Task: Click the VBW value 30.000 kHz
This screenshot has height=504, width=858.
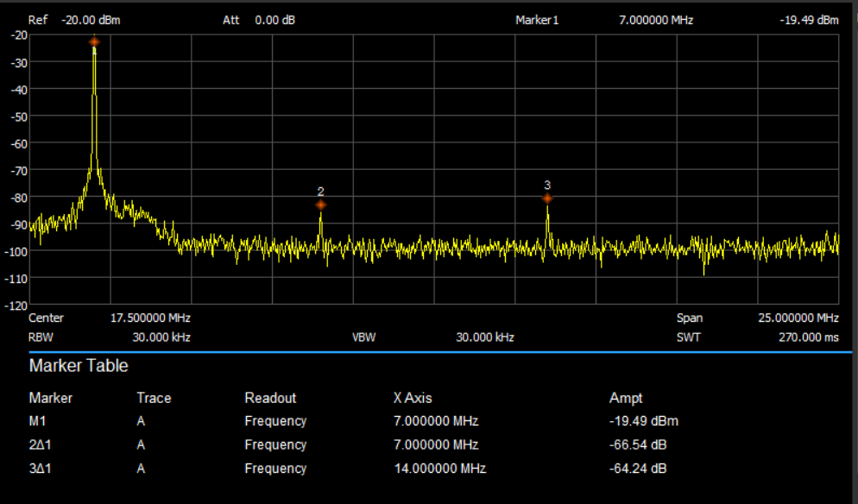Action: pos(484,337)
